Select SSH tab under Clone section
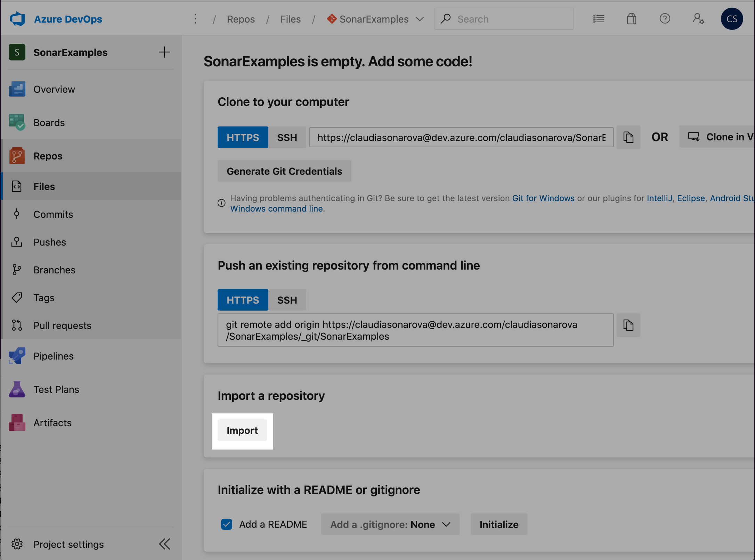755x560 pixels. [x=287, y=137]
